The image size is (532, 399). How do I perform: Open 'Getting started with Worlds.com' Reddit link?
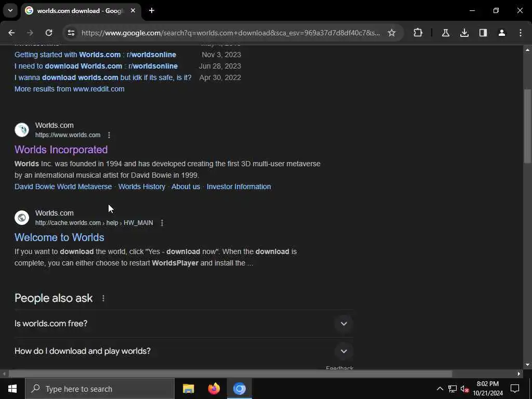coord(96,55)
